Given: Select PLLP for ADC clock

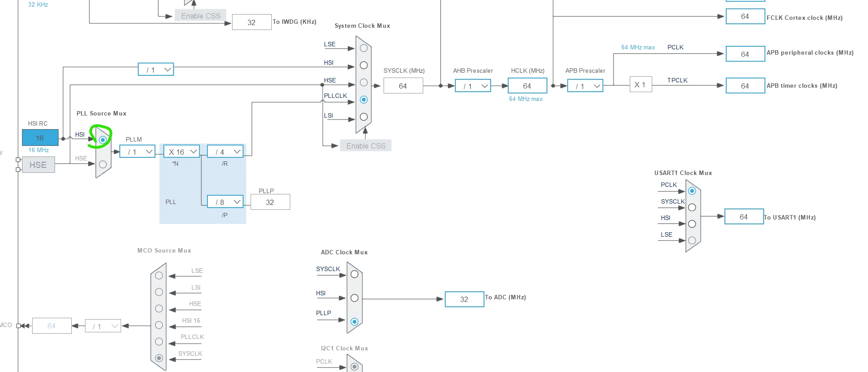Looking at the screenshot, I should click(355, 322).
